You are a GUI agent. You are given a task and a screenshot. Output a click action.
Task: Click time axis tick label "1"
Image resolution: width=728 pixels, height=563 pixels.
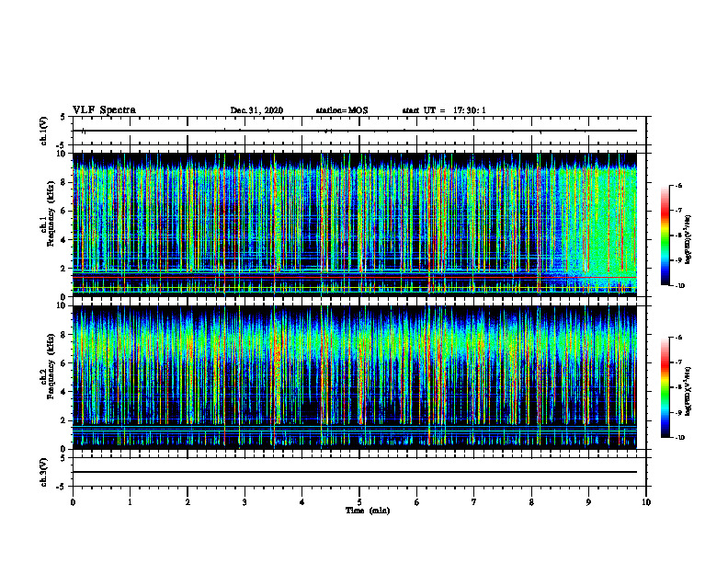pos(130,502)
